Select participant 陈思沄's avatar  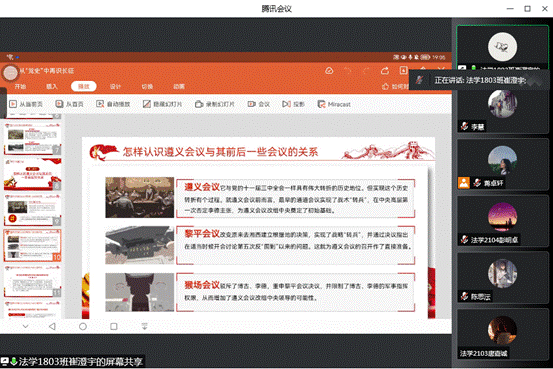click(x=503, y=274)
